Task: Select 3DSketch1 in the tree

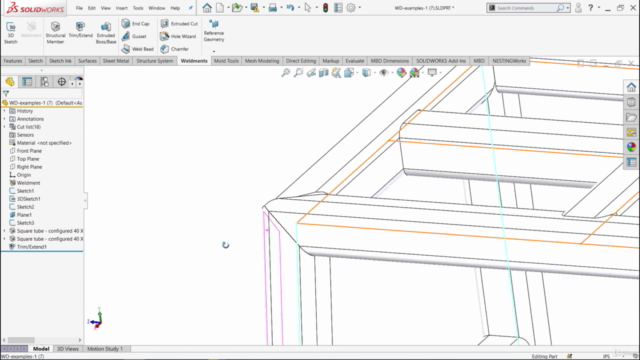Action: 28,199
